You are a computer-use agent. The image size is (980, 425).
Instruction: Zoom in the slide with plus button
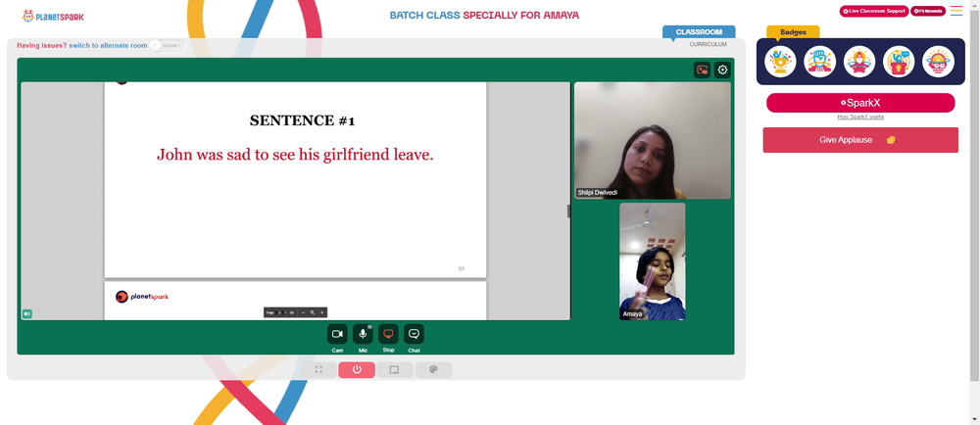321,312
